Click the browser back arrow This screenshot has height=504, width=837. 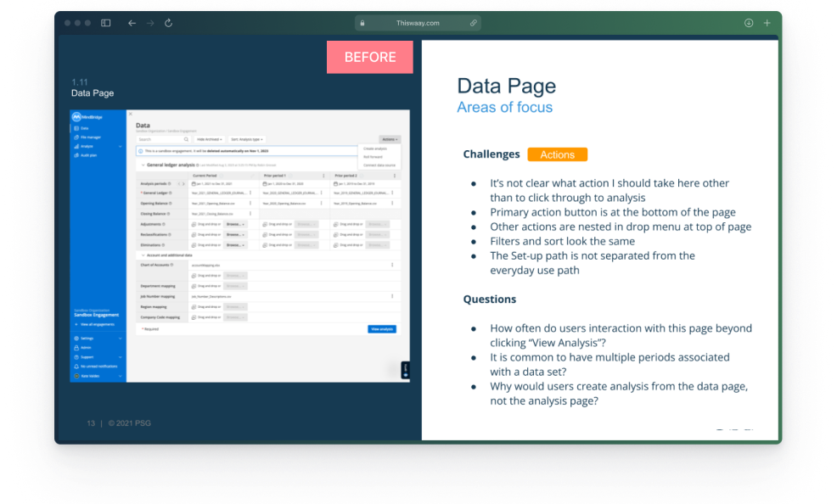pos(132,23)
